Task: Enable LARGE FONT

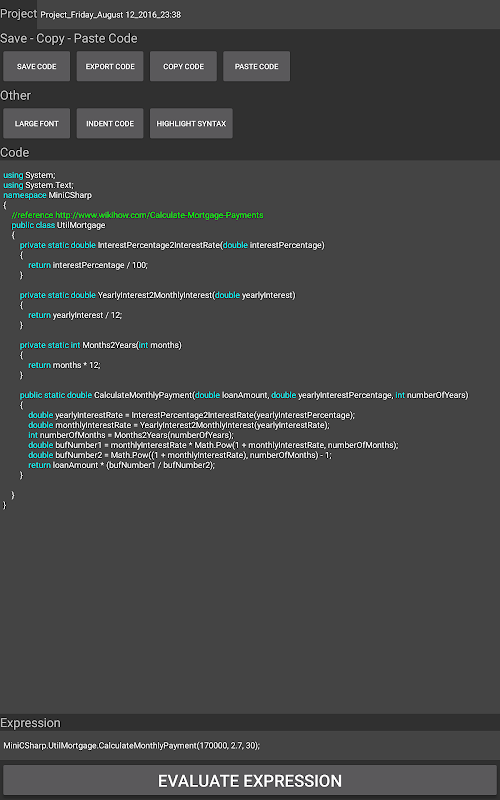Action: pyautogui.click(x=37, y=123)
